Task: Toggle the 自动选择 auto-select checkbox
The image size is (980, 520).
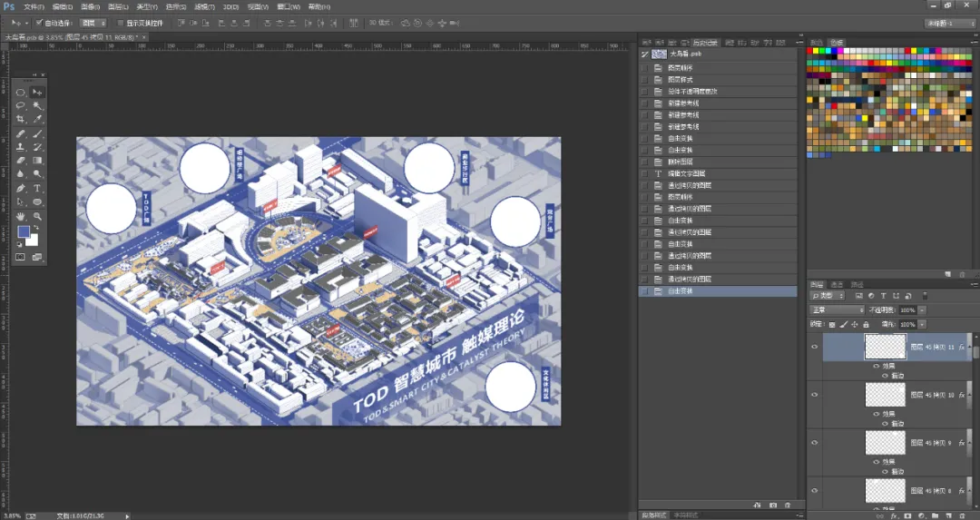Action: 39,23
